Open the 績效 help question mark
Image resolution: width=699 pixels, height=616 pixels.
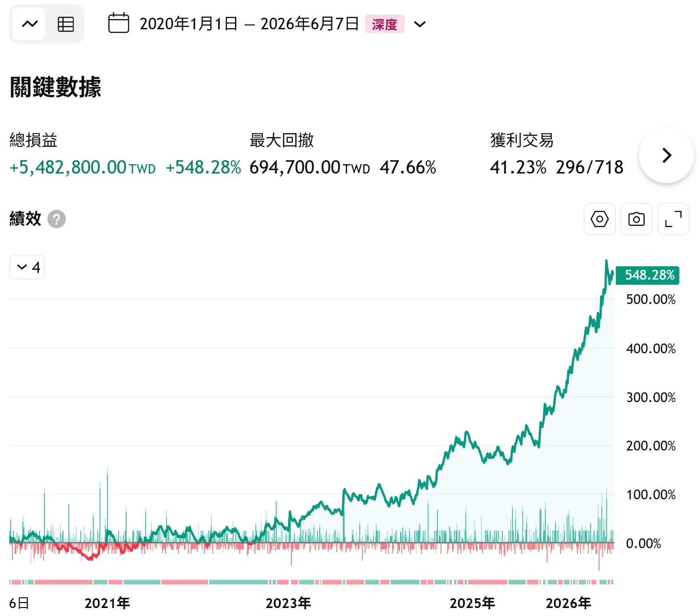56,219
